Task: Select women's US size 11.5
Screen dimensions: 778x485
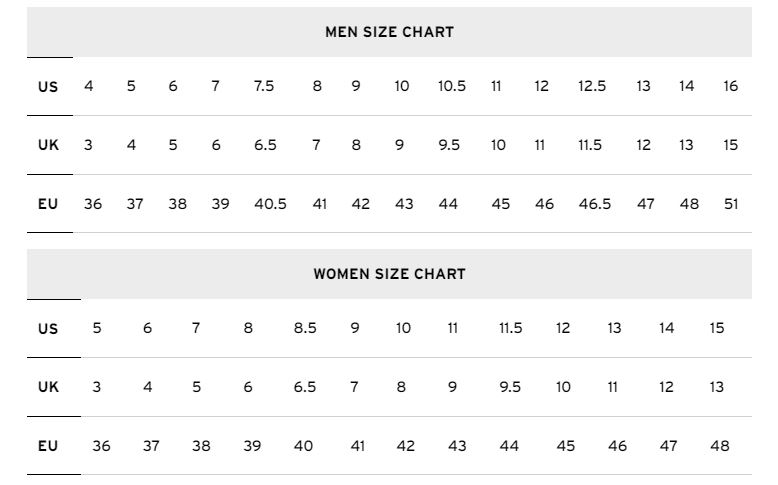Action: click(x=510, y=328)
